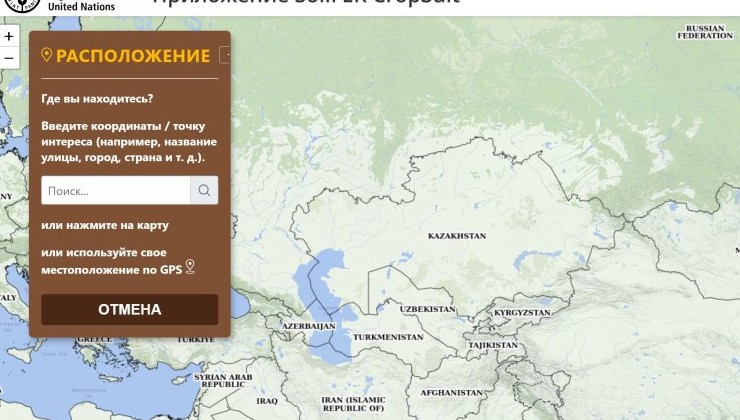Image resolution: width=740 pixels, height=420 pixels.
Task: Click KYRGYZSTAN label on the map
Action: pos(522,312)
